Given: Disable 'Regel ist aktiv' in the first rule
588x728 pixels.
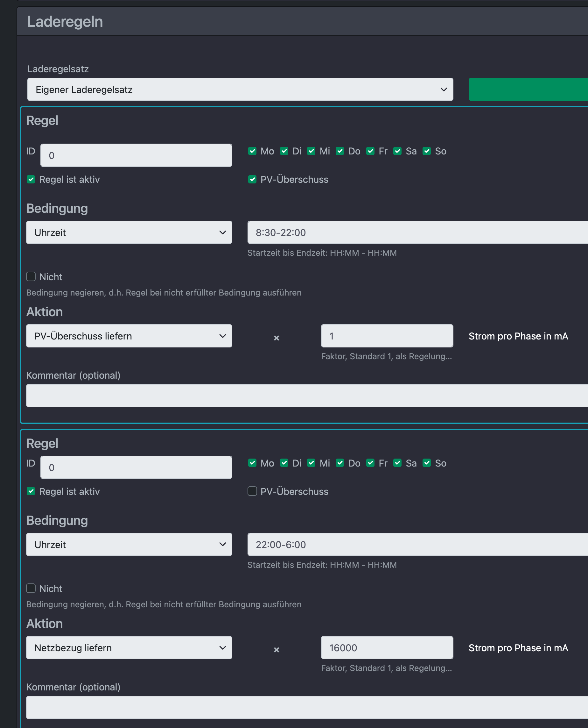Looking at the screenshot, I should (31, 180).
